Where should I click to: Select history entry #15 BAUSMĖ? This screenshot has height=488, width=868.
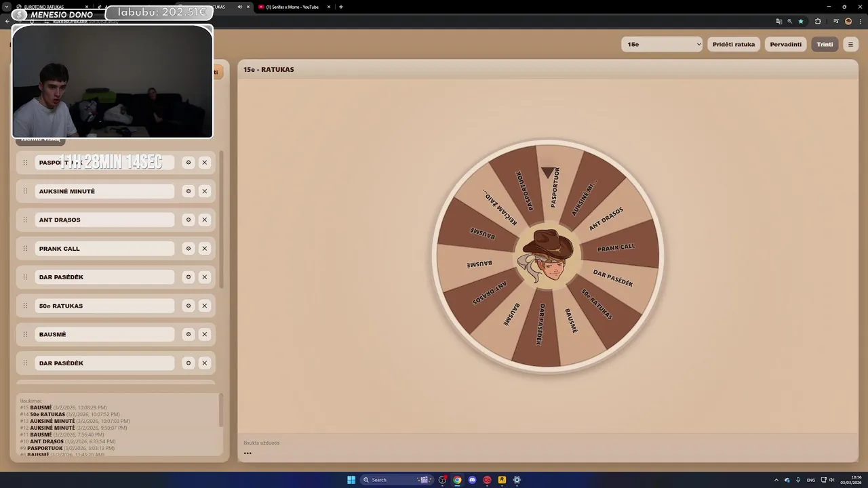(63, 407)
